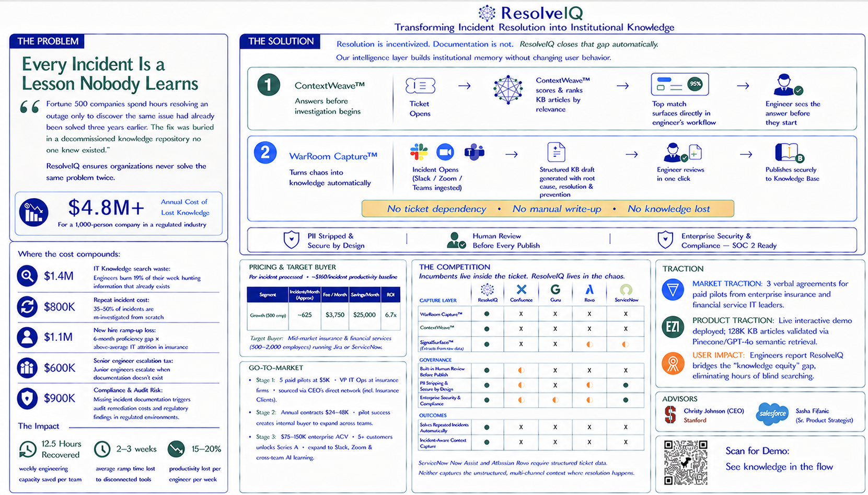Click the ContextWeave network sphere icon

[x=508, y=89]
